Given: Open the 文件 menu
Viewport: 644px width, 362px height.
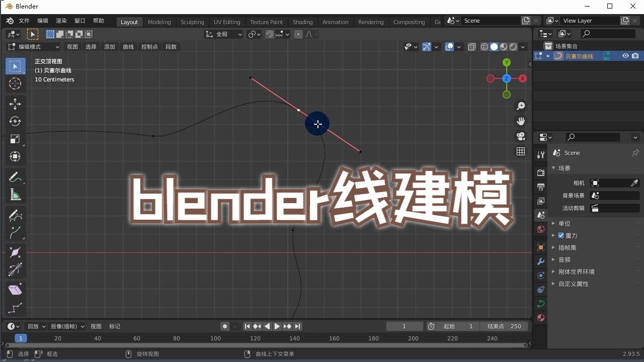Looking at the screenshot, I should click(24, 21).
